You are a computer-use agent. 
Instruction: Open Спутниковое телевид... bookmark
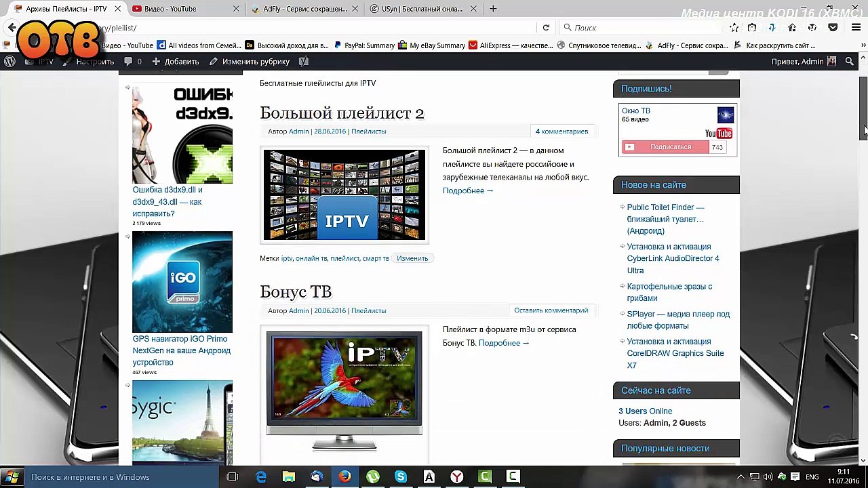click(x=599, y=45)
